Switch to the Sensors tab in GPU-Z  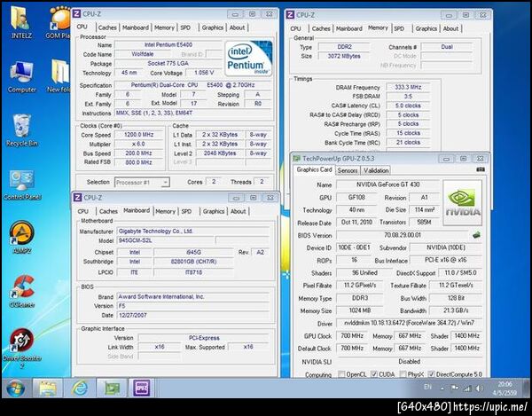[x=348, y=169]
